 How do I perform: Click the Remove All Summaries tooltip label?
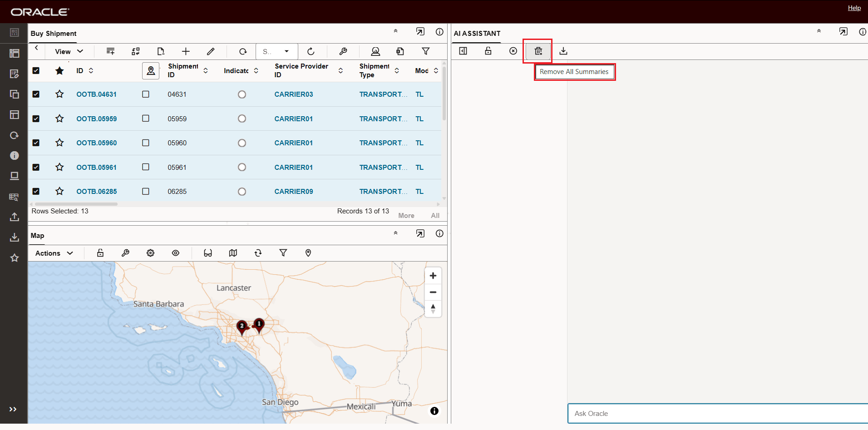tap(574, 72)
